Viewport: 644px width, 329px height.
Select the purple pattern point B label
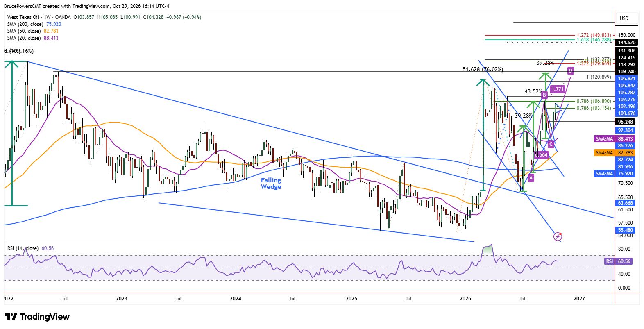pos(544,95)
